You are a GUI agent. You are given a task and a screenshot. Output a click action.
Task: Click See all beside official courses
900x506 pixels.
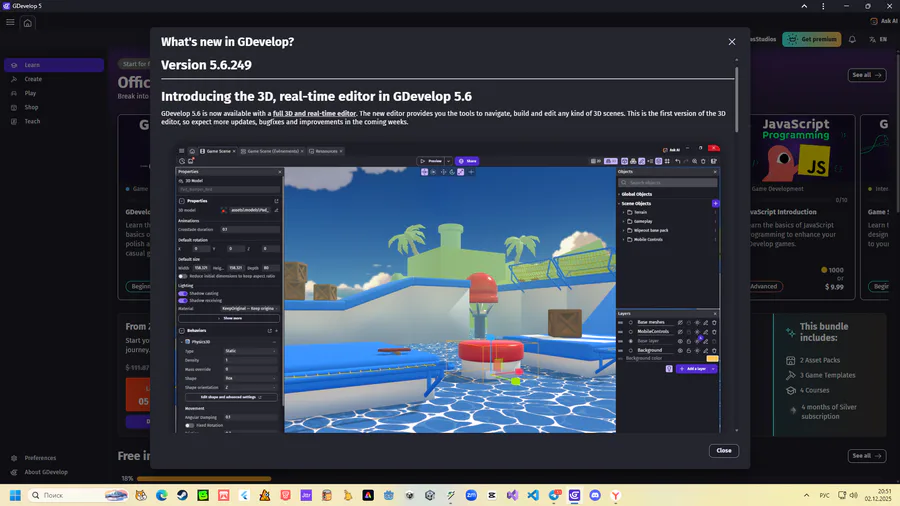pyautogui.click(x=867, y=75)
